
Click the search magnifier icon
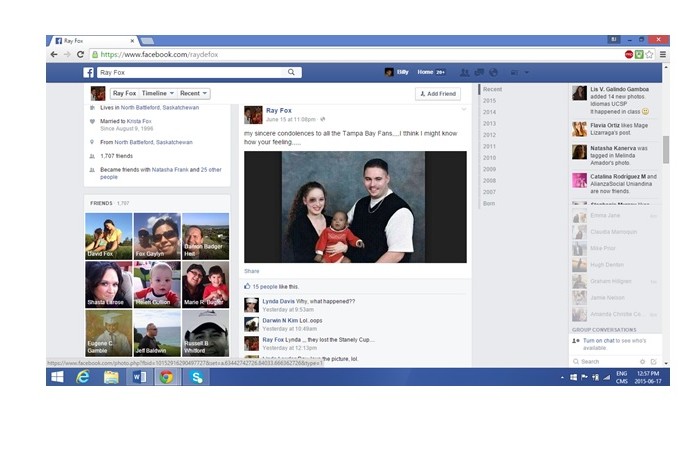pos(292,73)
